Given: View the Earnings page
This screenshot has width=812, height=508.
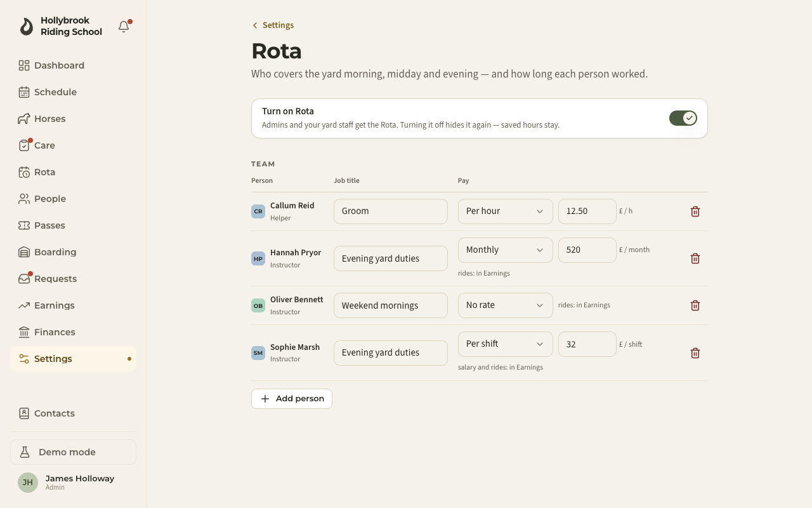Looking at the screenshot, I should [x=73, y=305].
